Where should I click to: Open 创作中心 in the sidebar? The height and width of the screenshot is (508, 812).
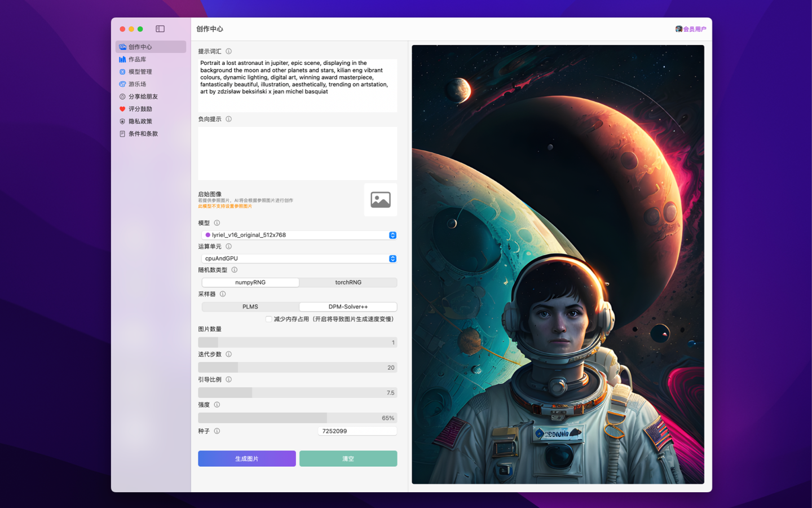(x=151, y=47)
